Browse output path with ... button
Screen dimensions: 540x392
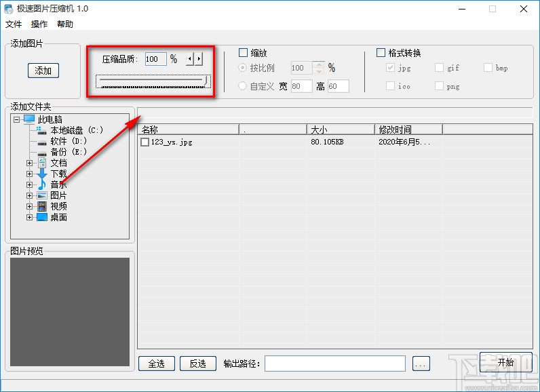[x=421, y=364]
